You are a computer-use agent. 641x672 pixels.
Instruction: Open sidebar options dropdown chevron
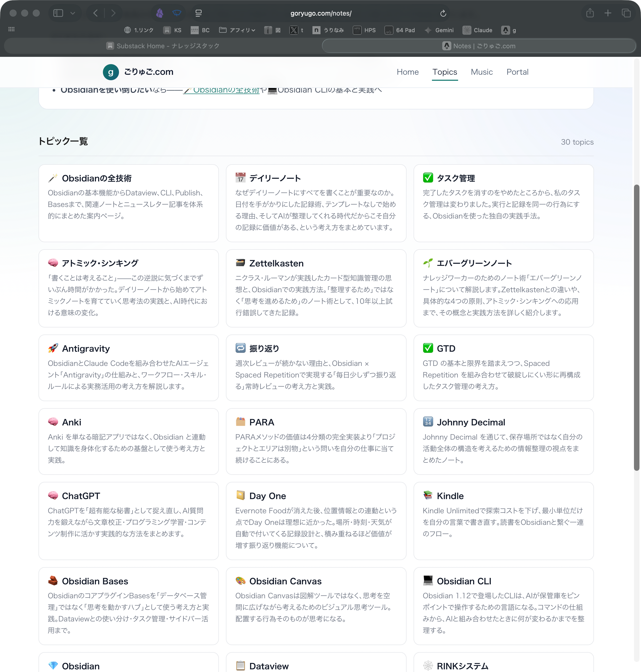click(x=72, y=13)
